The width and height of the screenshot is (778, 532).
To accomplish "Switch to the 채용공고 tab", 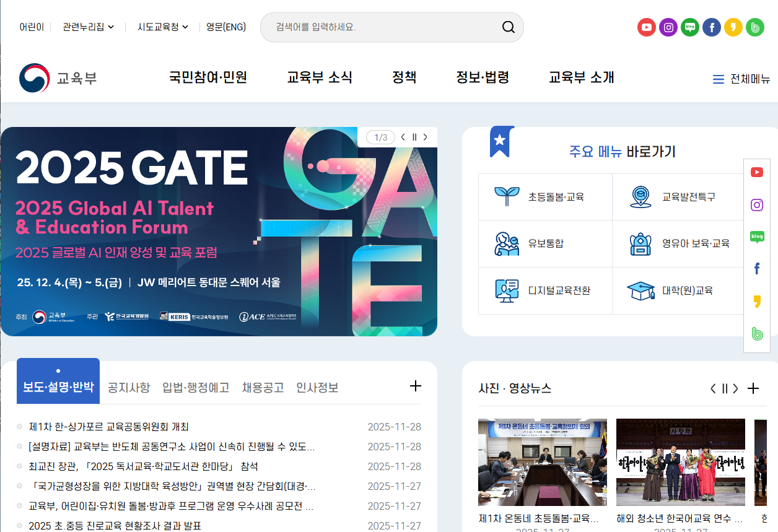I will click(263, 388).
